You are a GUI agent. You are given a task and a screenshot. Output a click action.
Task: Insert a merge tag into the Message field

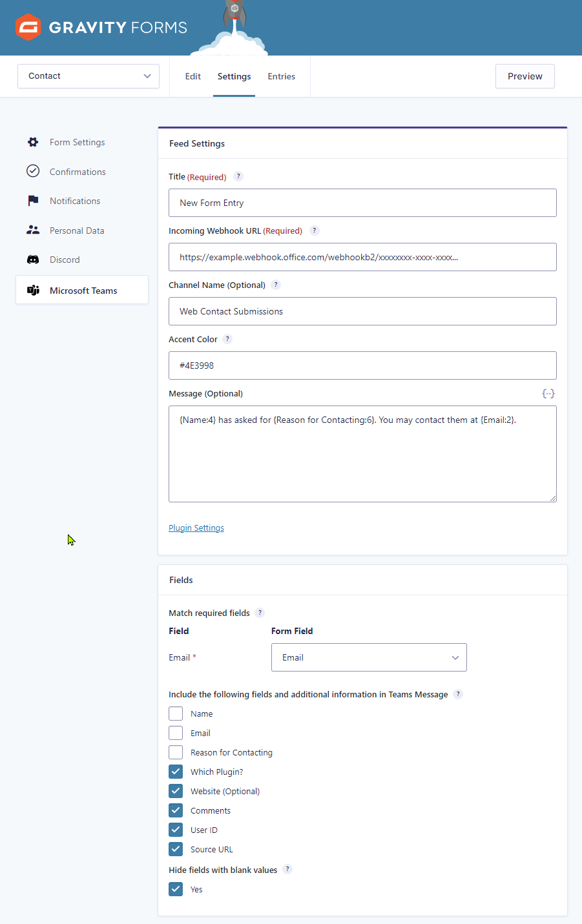(x=548, y=393)
